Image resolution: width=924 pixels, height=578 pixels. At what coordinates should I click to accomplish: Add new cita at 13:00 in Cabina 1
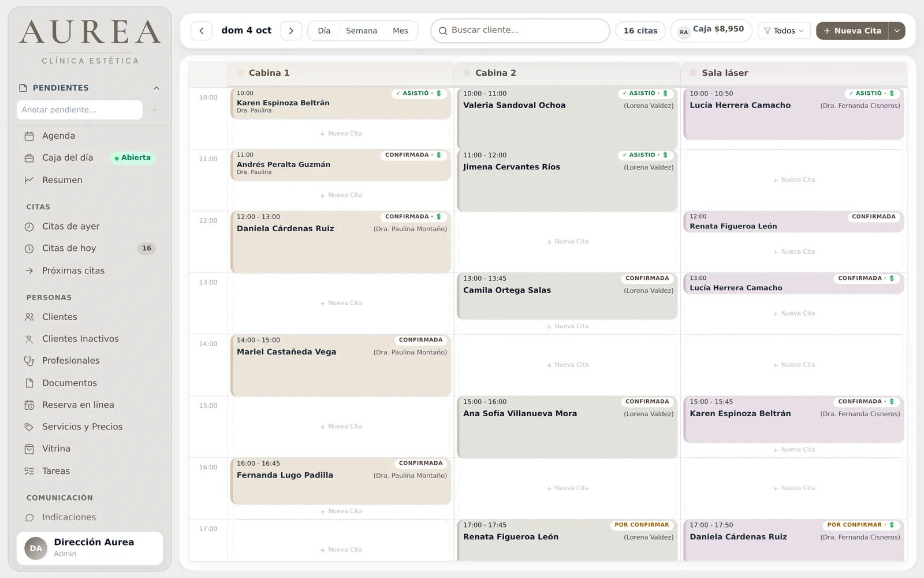pyautogui.click(x=341, y=303)
